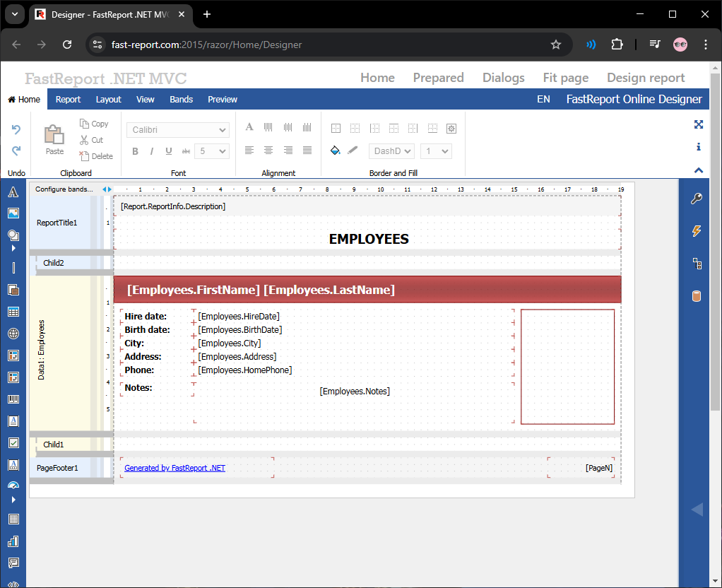Toggle Italic formatting
This screenshot has width=722, height=588.
coord(151,151)
